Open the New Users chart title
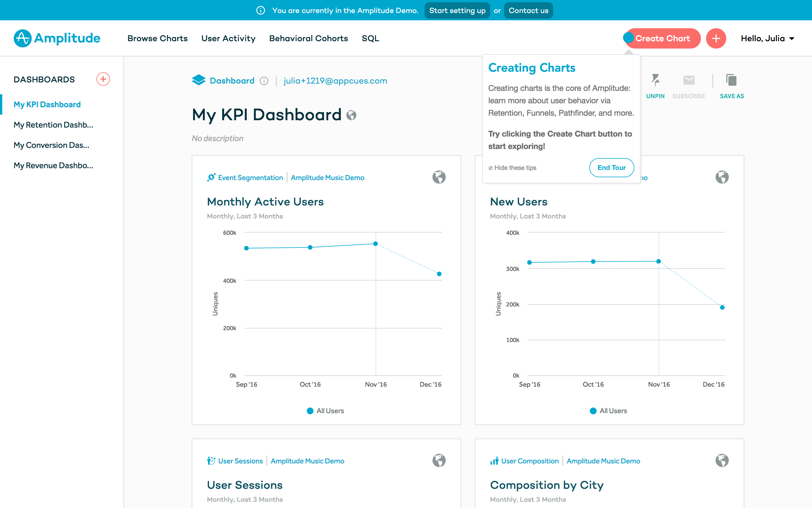The width and height of the screenshot is (812, 508). click(x=518, y=202)
